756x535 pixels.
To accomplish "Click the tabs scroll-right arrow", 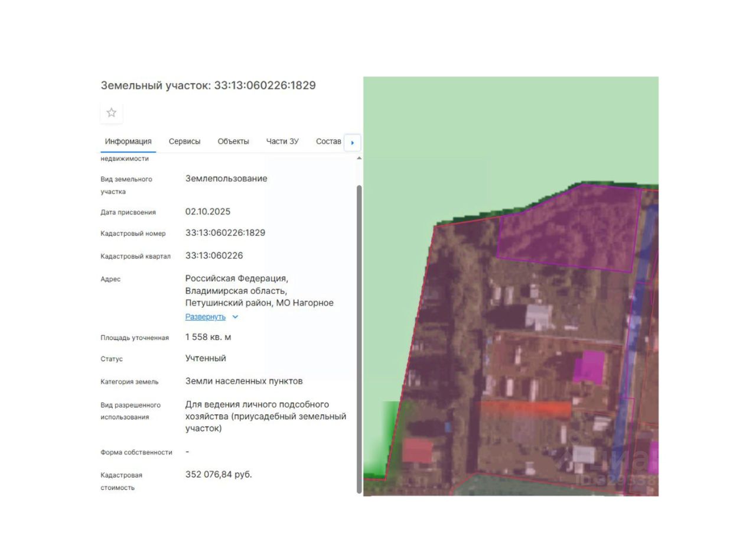I will point(353,142).
